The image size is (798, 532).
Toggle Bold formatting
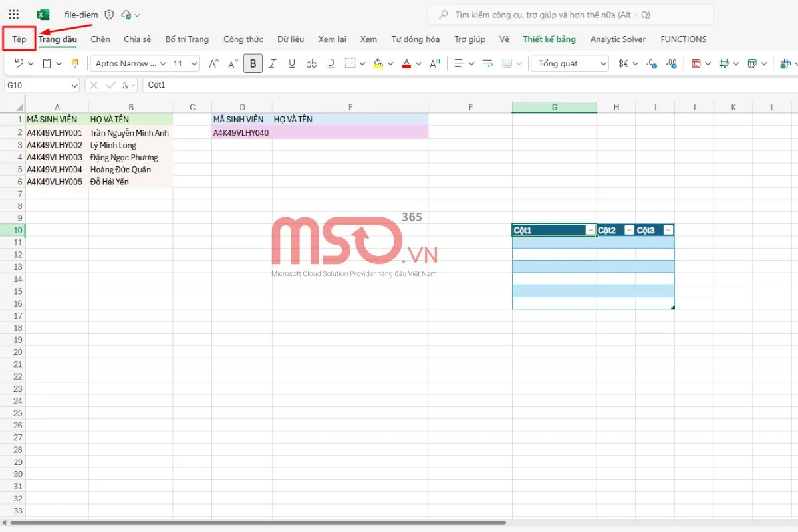pyautogui.click(x=253, y=64)
